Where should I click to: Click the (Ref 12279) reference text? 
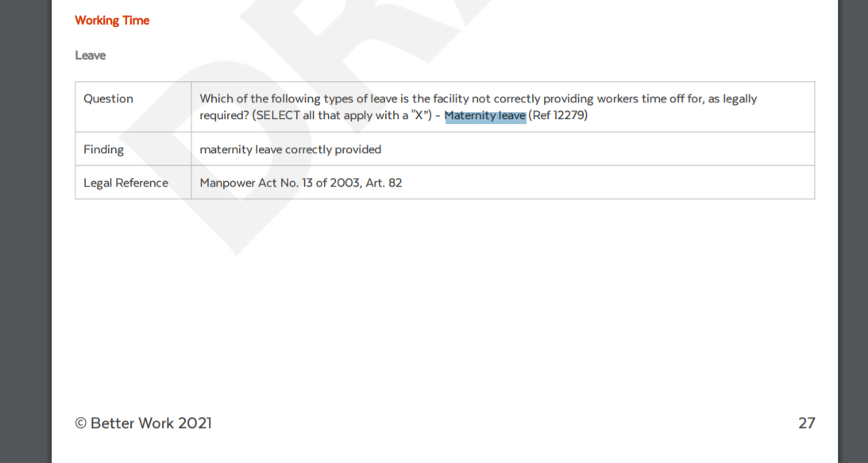coord(558,116)
